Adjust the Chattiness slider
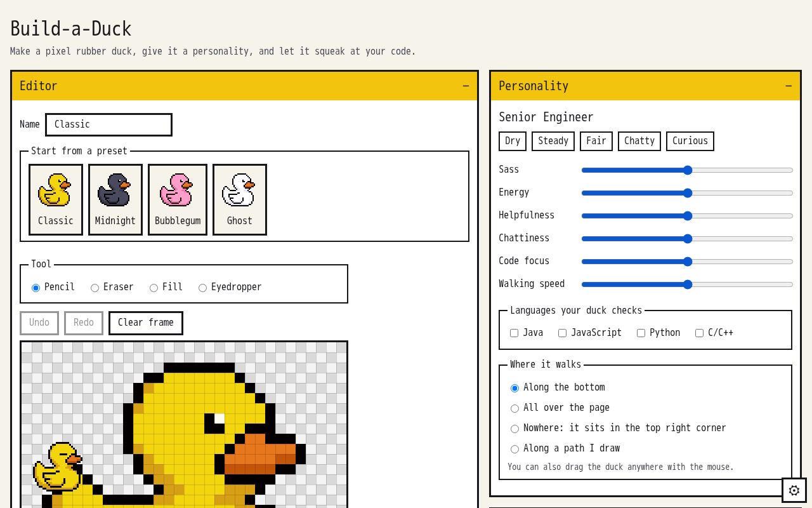Screen dimensions: 812x508 [688, 239]
